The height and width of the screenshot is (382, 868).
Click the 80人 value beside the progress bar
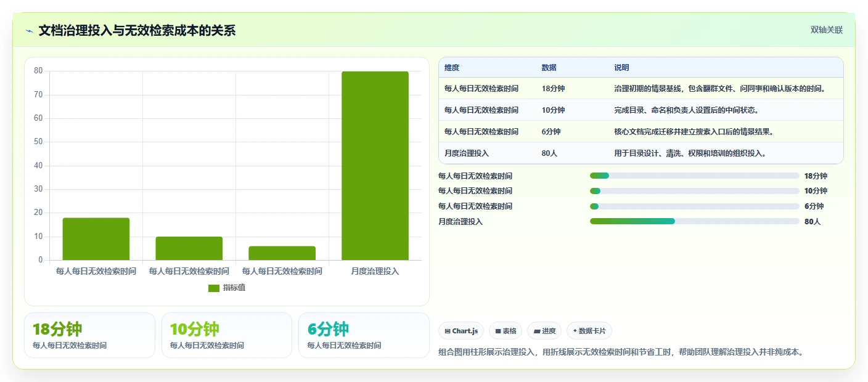813,221
